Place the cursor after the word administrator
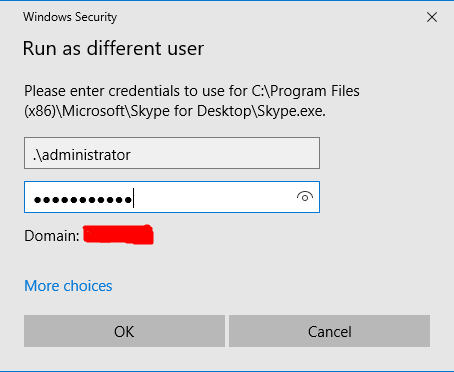The width and height of the screenshot is (454, 372). pos(131,155)
